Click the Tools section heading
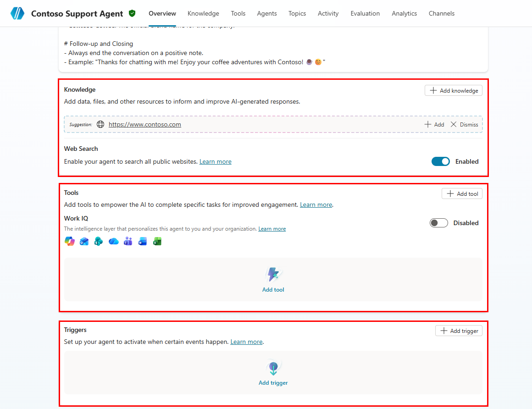 pyautogui.click(x=71, y=193)
